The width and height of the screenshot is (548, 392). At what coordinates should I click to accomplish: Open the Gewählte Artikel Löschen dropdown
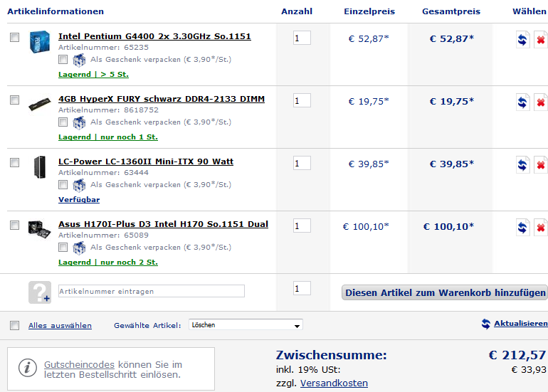(x=246, y=325)
